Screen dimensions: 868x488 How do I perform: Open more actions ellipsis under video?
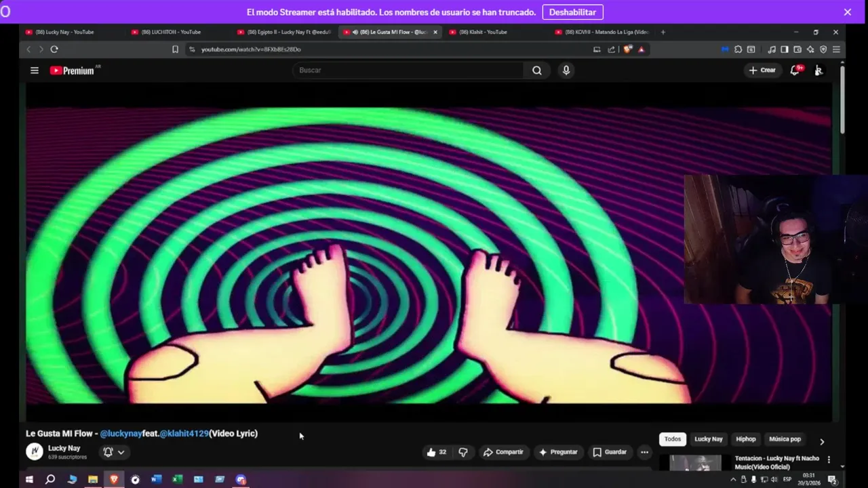[644, 452]
